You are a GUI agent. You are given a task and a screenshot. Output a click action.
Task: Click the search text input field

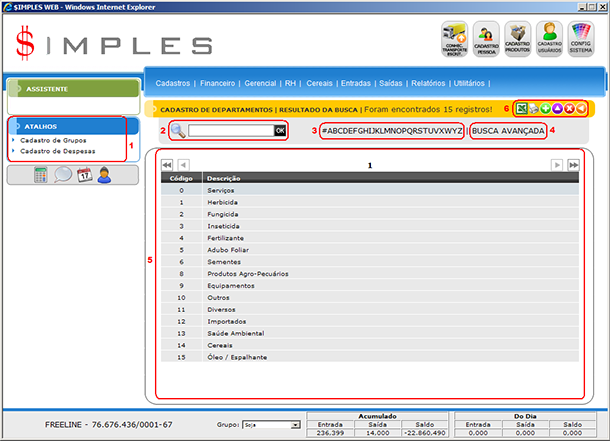[x=230, y=131]
